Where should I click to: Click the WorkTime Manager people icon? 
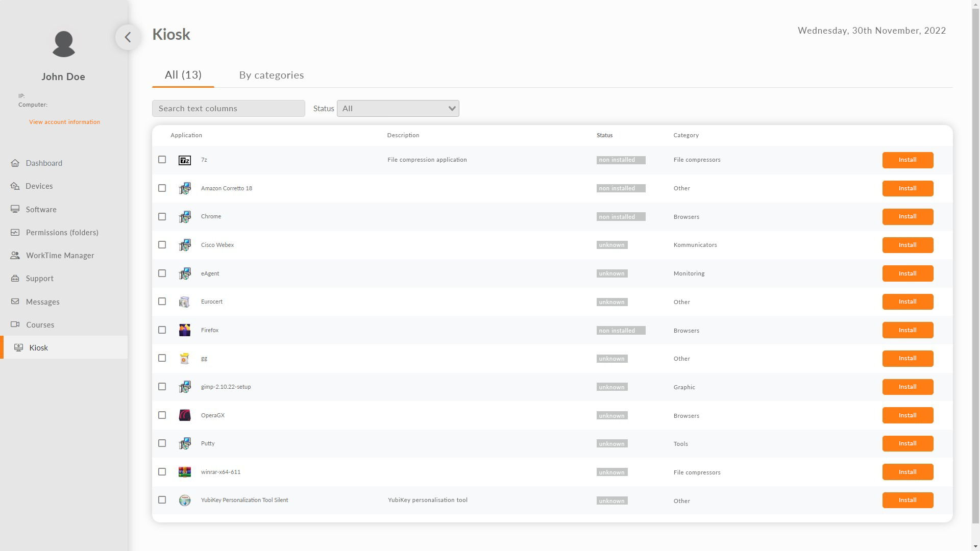(15, 256)
